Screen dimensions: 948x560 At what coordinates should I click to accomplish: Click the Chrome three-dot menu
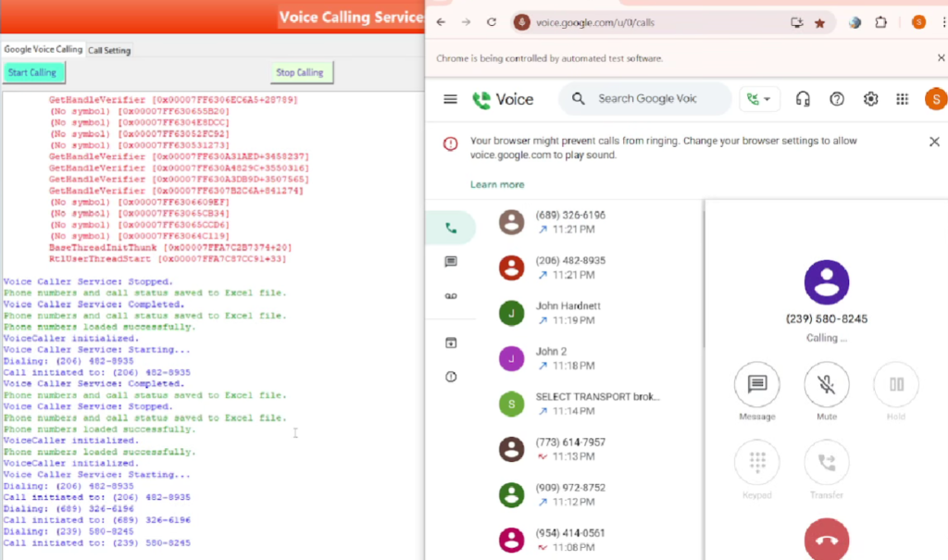click(x=943, y=22)
